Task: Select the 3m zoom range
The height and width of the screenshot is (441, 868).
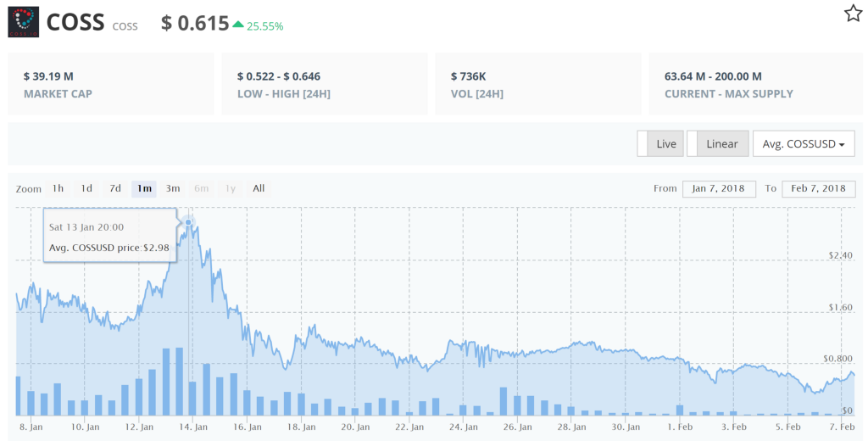Action: 173,188
